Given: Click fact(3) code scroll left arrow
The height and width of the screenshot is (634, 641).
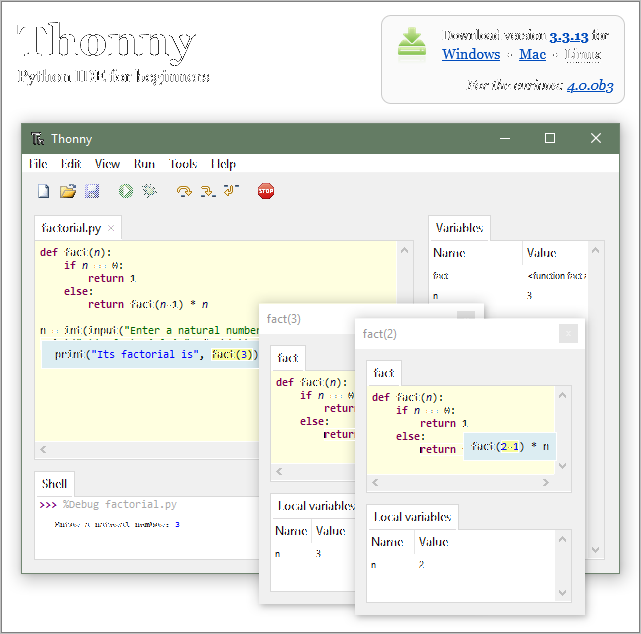Looking at the screenshot, I should click(x=279, y=472).
